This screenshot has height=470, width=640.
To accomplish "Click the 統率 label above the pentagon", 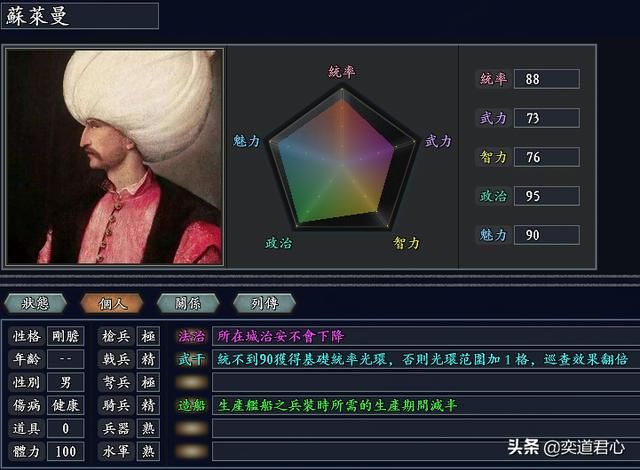I will [342, 72].
